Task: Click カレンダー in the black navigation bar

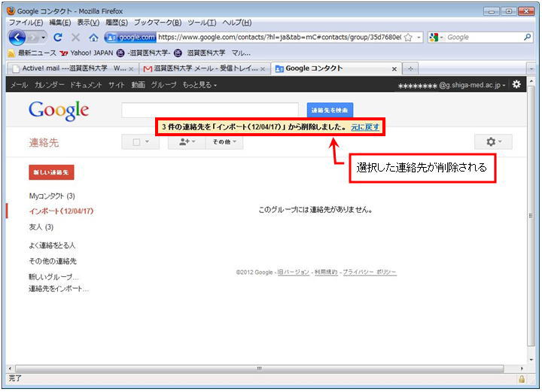Action: [49, 84]
